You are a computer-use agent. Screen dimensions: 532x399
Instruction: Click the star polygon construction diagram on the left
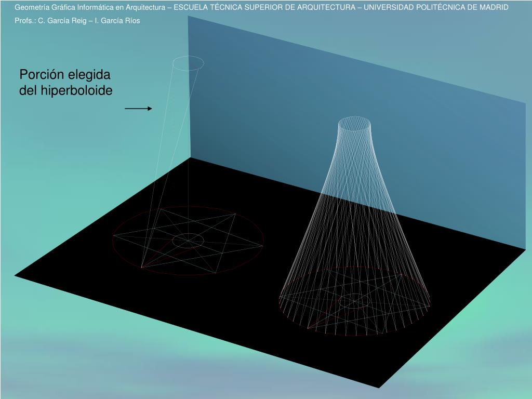pos(188,240)
